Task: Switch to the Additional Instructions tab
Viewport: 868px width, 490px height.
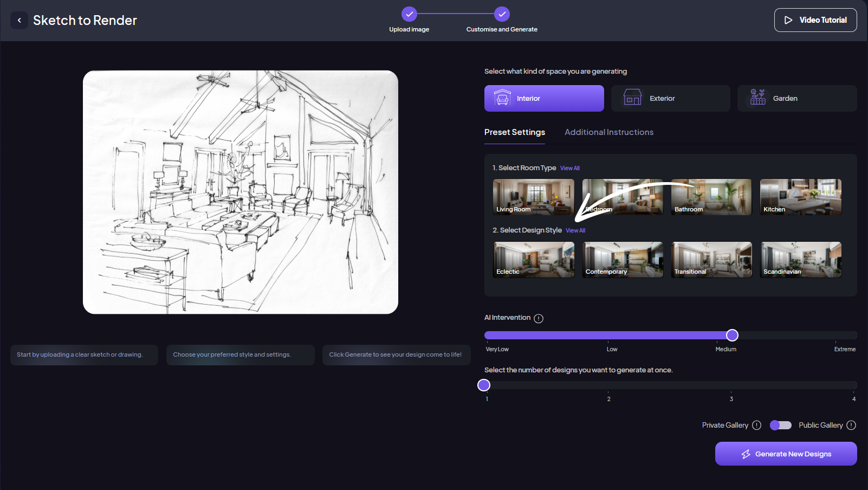Action: pos(608,132)
